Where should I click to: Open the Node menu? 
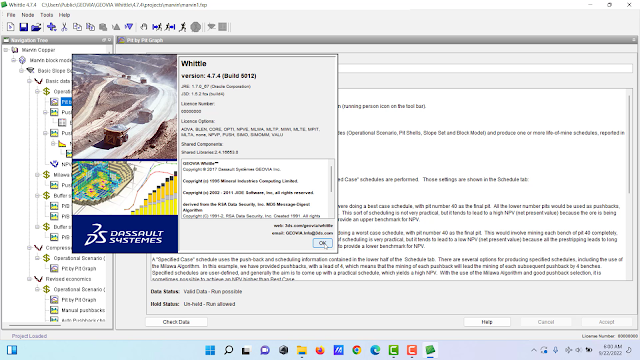point(28,15)
